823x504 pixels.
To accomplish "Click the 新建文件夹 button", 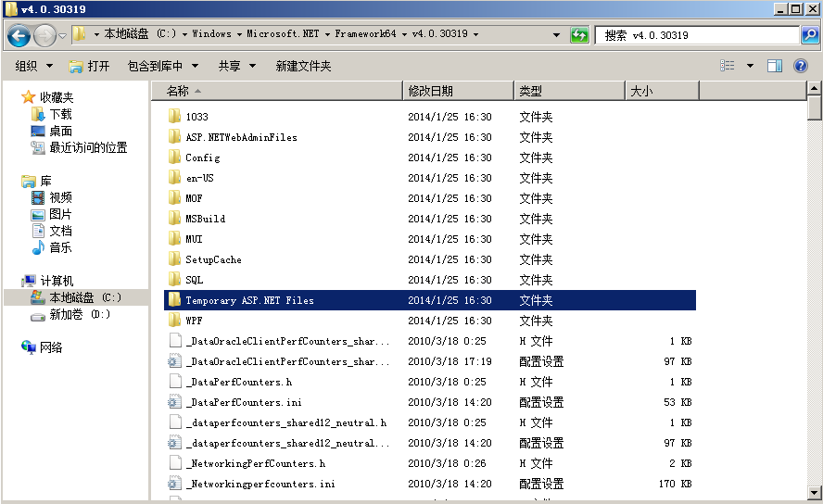I will 303,66.
